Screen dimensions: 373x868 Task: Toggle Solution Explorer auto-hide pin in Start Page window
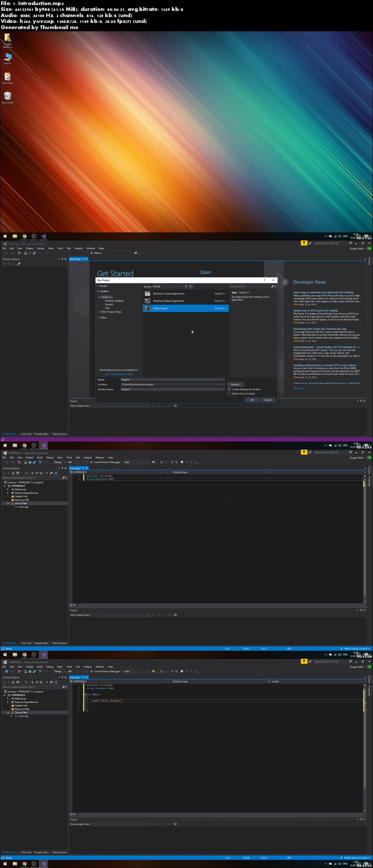[x=62, y=259]
